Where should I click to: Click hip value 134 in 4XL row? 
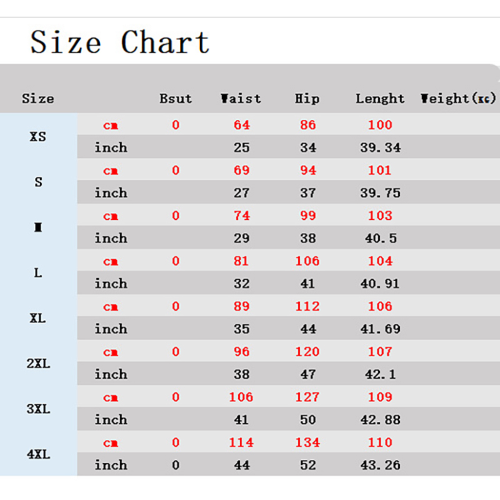coord(307,442)
